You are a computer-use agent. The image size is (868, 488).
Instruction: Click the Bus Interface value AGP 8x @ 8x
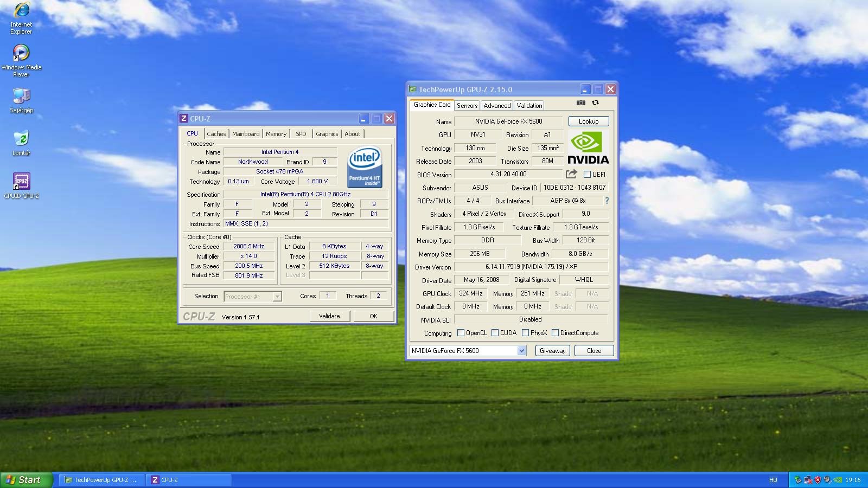(x=568, y=201)
